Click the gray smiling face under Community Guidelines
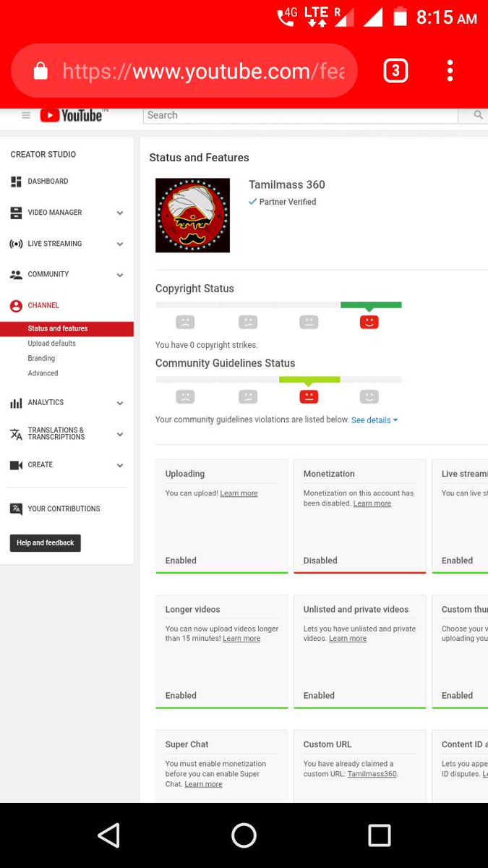The width and height of the screenshot is (488, 868). click(x=369, y=396)
